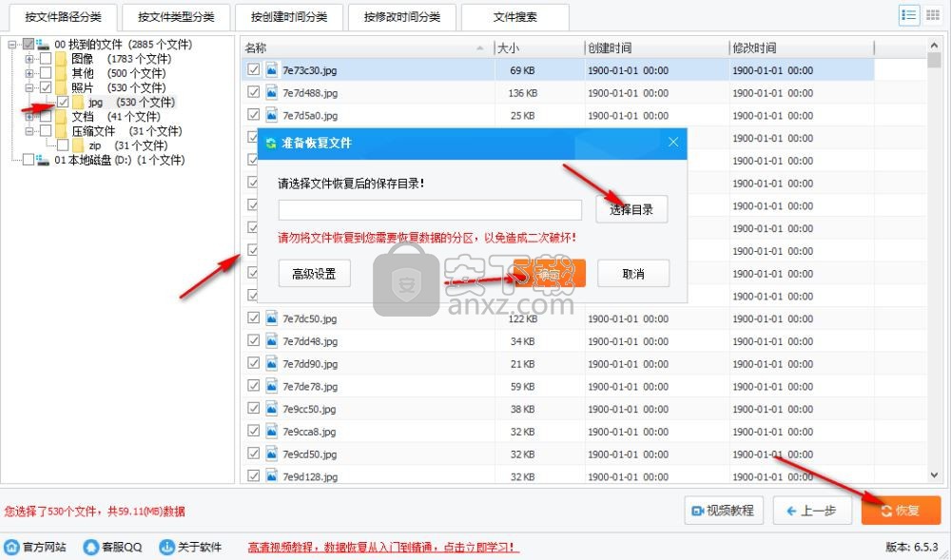Viewport: 951px width, 560px height.
Task: Expand the 其他 tree node
Action: tap(29, 73)
